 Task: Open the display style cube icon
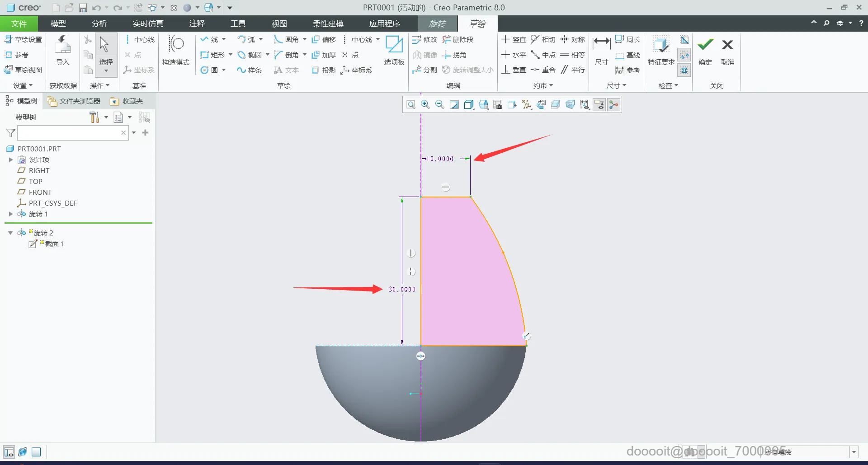pyautogui.click(x=469, y=105)
